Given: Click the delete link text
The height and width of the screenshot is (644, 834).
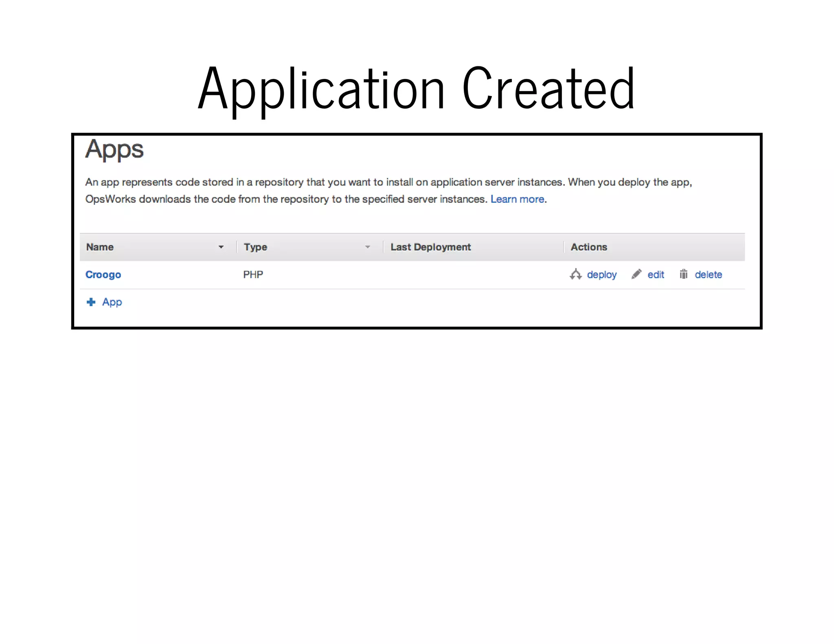Looking at the screenshot, I should [708, 275].
